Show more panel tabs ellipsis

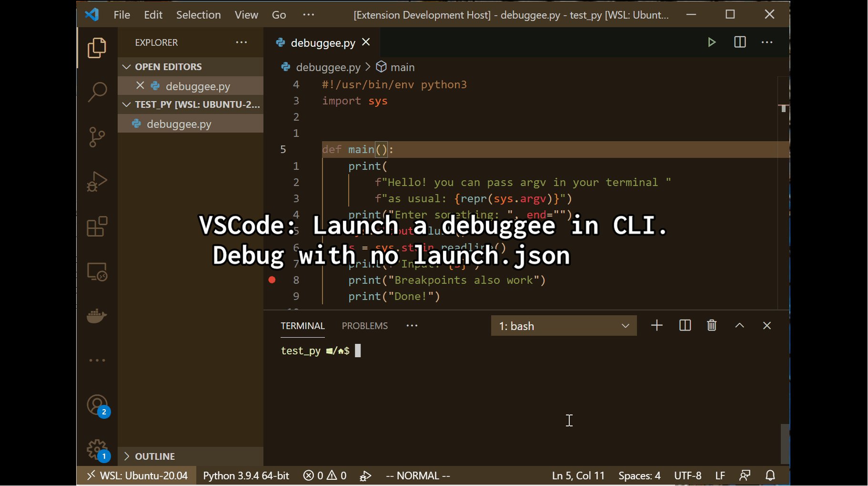point(412,326)
